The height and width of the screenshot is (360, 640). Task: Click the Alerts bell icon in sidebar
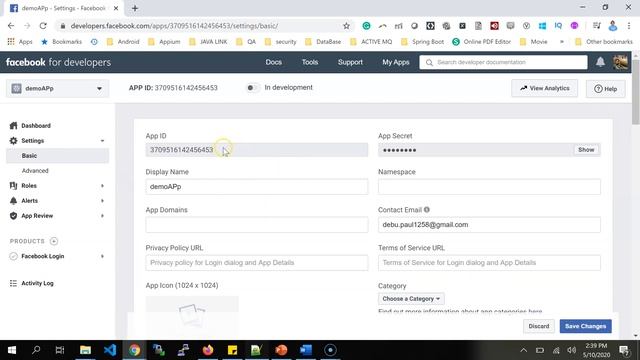click(13, 201)
